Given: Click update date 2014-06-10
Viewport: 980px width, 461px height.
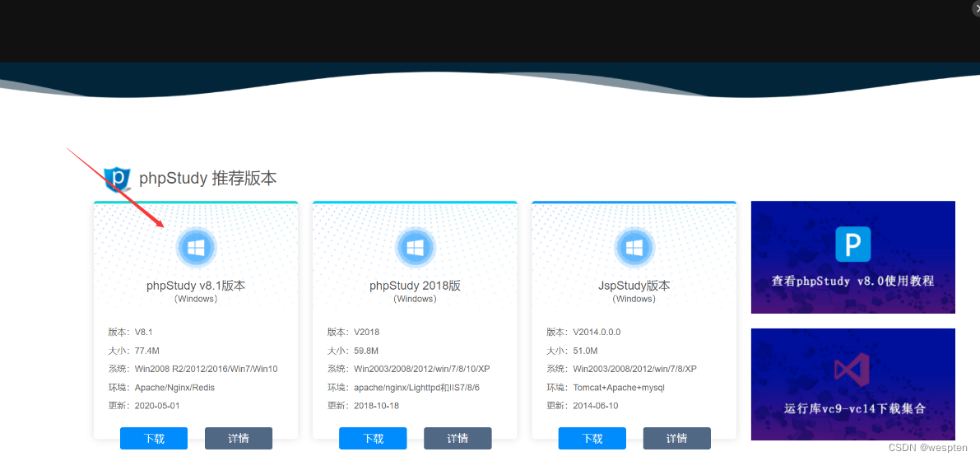Looking at the screenshot, I should pos(596,406).
